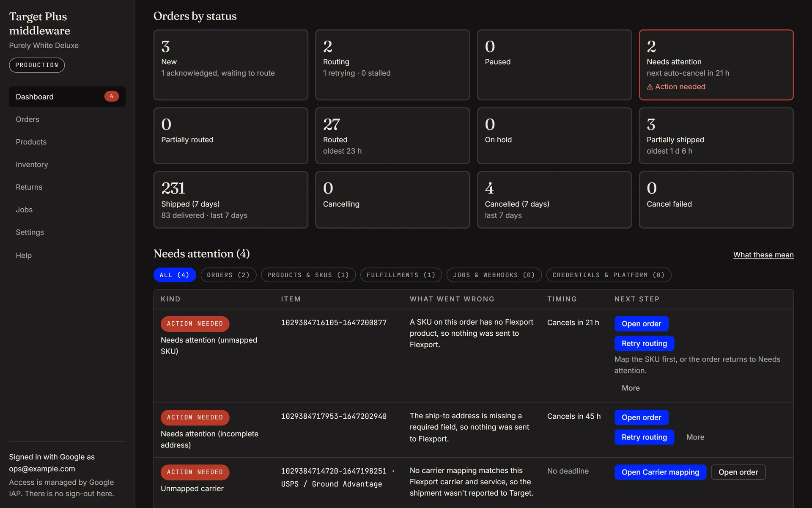Viewport: 812px width, 508px height.
Task: Open the Partially routed card
Action: (x=231, y=136)
